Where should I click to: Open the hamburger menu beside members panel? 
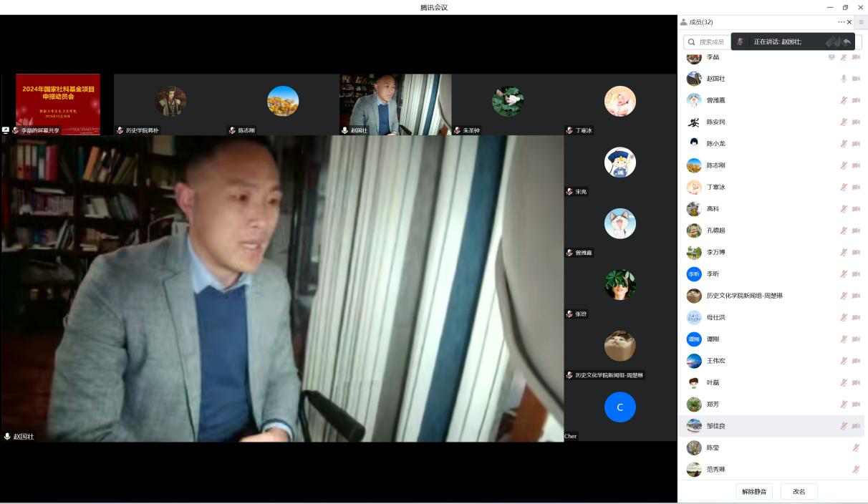[861, 22]
